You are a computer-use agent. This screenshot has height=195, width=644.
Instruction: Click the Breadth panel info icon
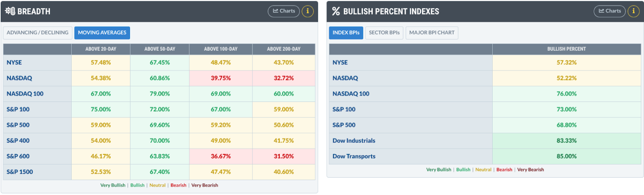coord(307,11)
